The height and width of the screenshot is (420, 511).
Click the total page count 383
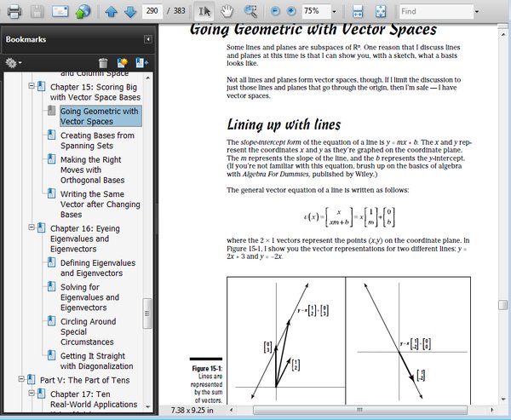point(179,11)
